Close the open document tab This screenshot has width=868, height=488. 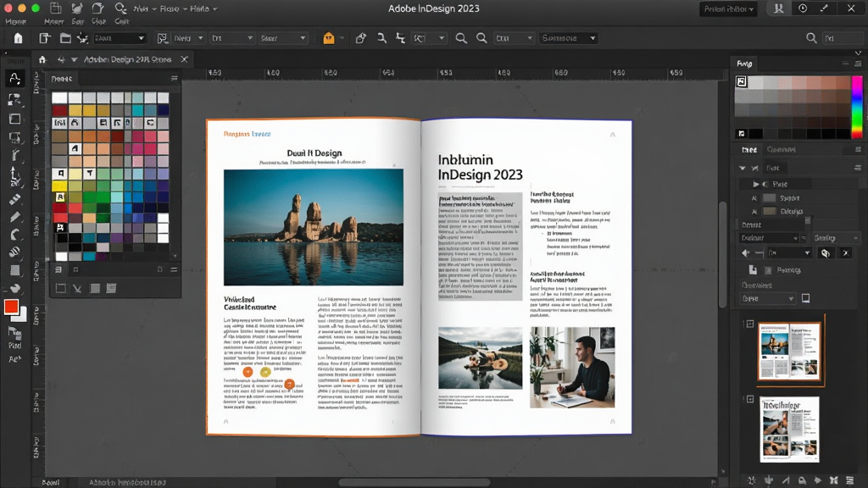click(x=184, y=59)
